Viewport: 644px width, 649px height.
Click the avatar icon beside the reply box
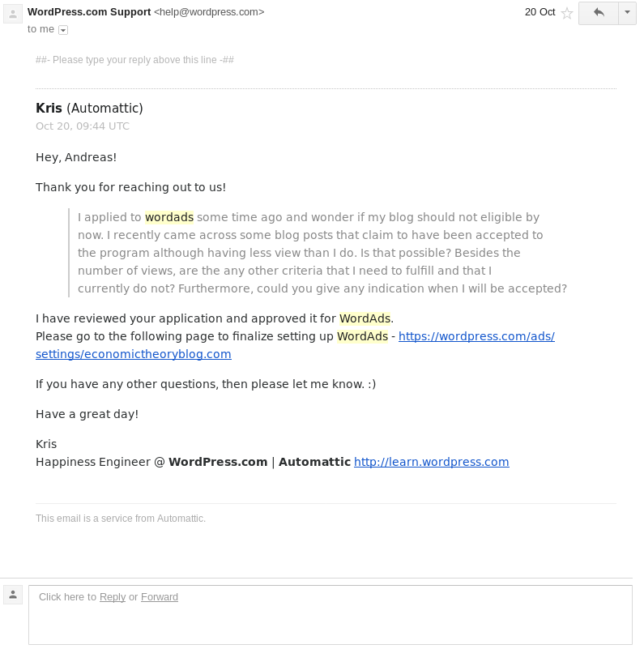tap(13, 596)
